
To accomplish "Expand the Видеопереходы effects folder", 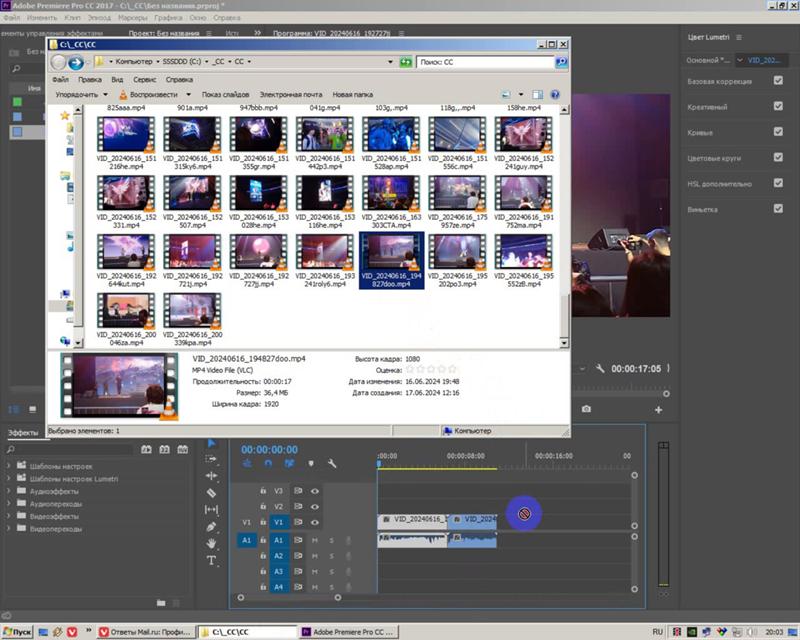I will pyautogui.click(x=9, y=528).
